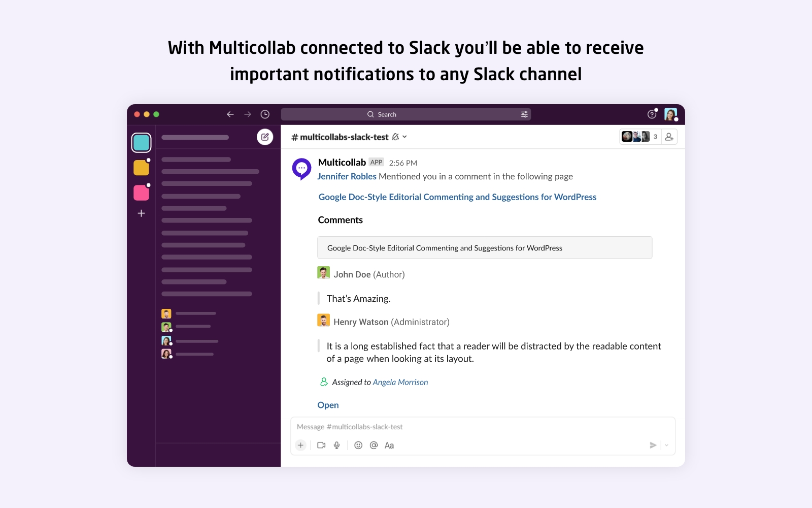This screenshot has width=812, height=508.
Task: Click the 'Comments' heading text
Action: click(x=340, y=220)
